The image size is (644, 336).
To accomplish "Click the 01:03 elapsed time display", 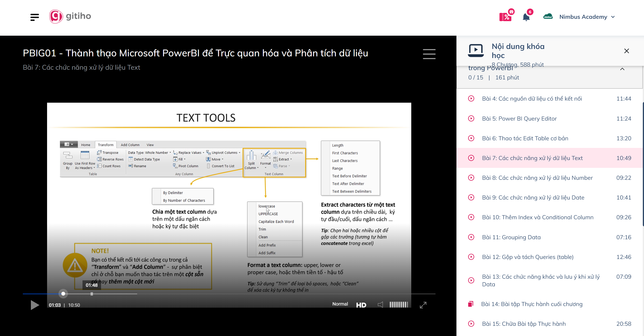I will tap(55, 305).
